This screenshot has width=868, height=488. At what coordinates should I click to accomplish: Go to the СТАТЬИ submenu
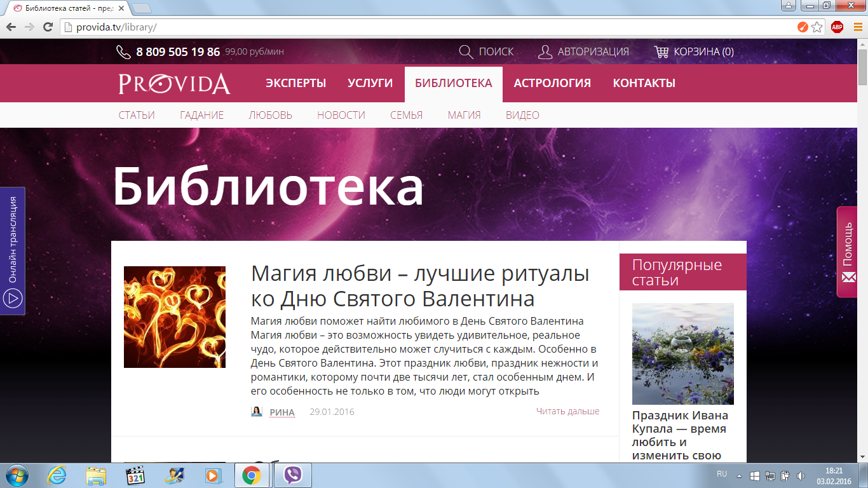[137, 115]
